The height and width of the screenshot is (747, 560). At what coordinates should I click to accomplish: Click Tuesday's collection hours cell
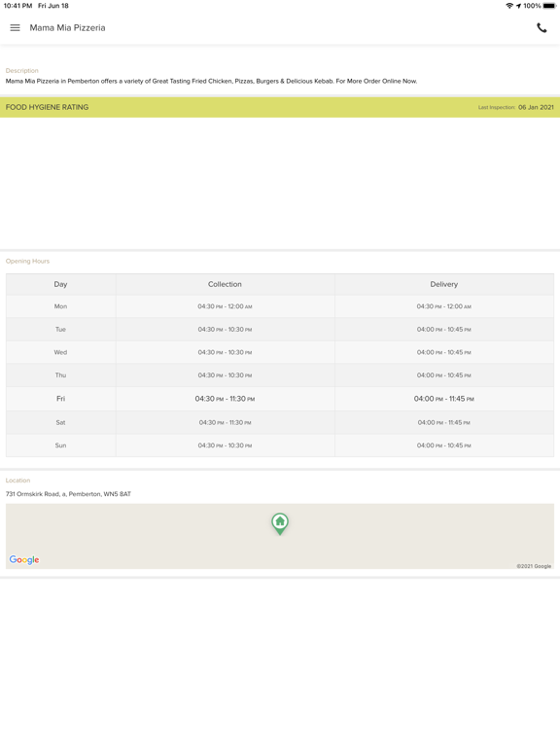click(225, 329)
